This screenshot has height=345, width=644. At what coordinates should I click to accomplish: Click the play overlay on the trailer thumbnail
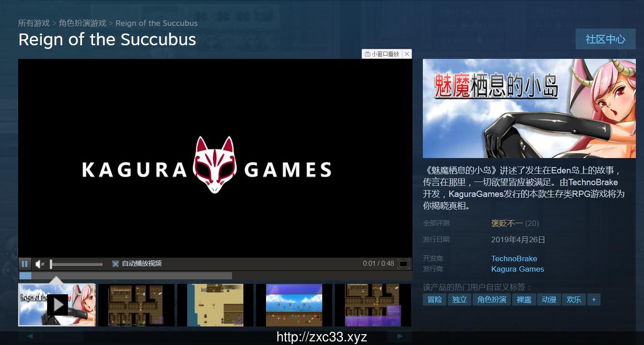(58, 305)
